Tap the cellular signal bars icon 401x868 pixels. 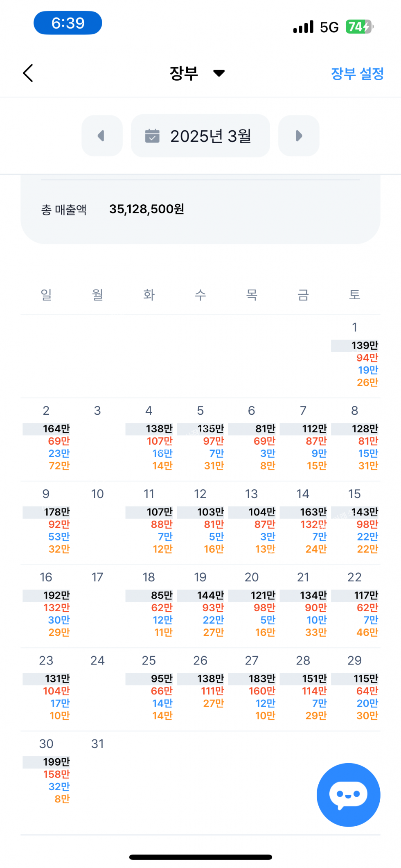pyautogui.click(x=303, y=27)
